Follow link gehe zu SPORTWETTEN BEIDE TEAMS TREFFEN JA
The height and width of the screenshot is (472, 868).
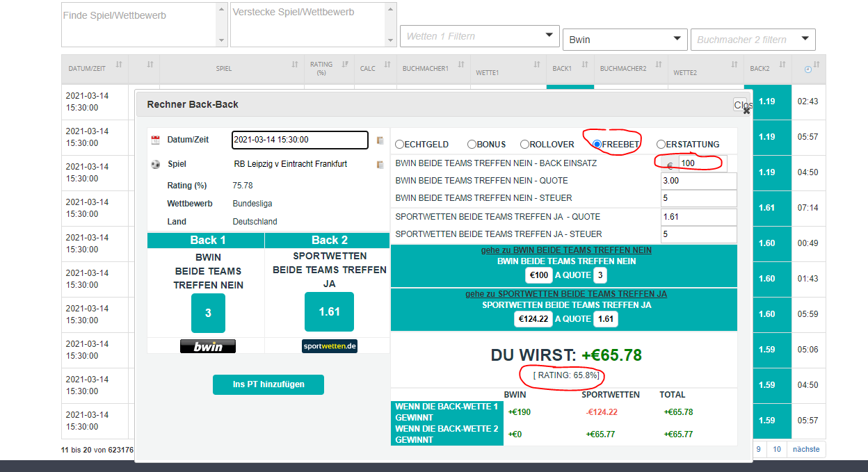tap(565, 294)
